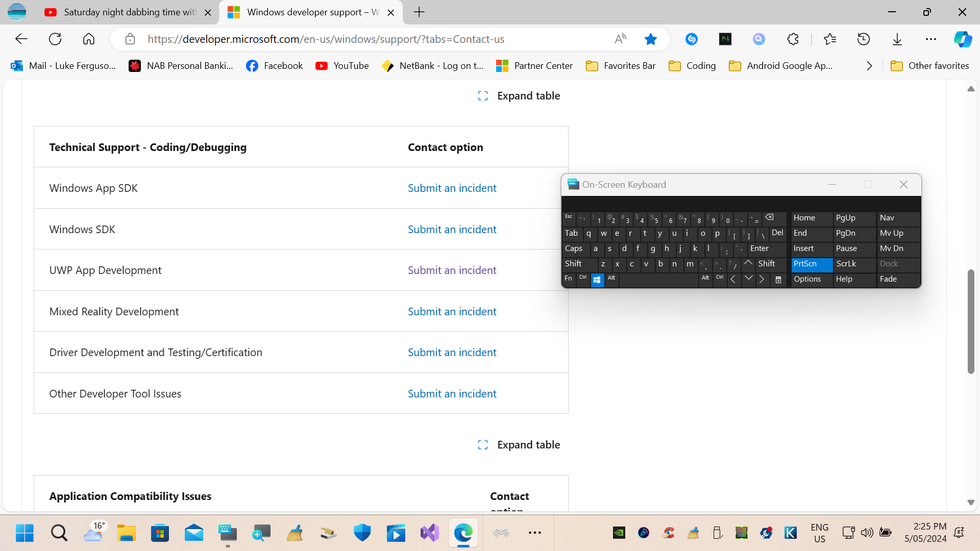Screen dimensions: 980x551
Task: Click Fade key on On-Screen Keyboard
Action: 898,280
